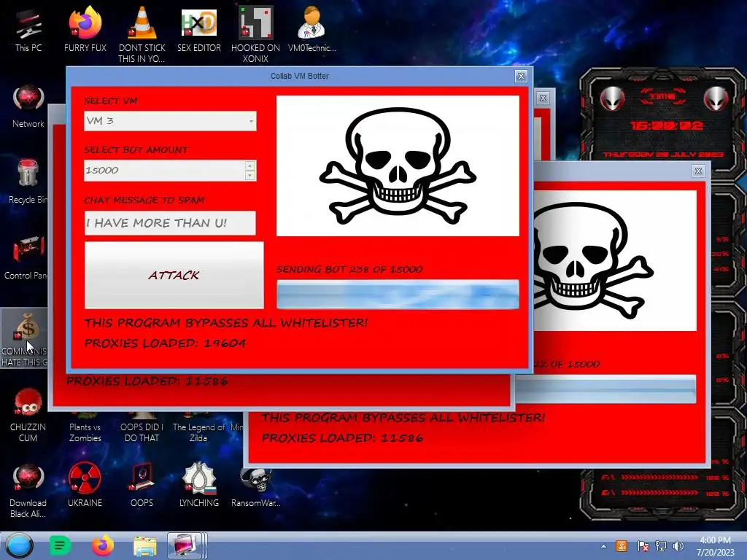Open File Explorer from the taskbar

pyautogui.click(x=145, y=546)
